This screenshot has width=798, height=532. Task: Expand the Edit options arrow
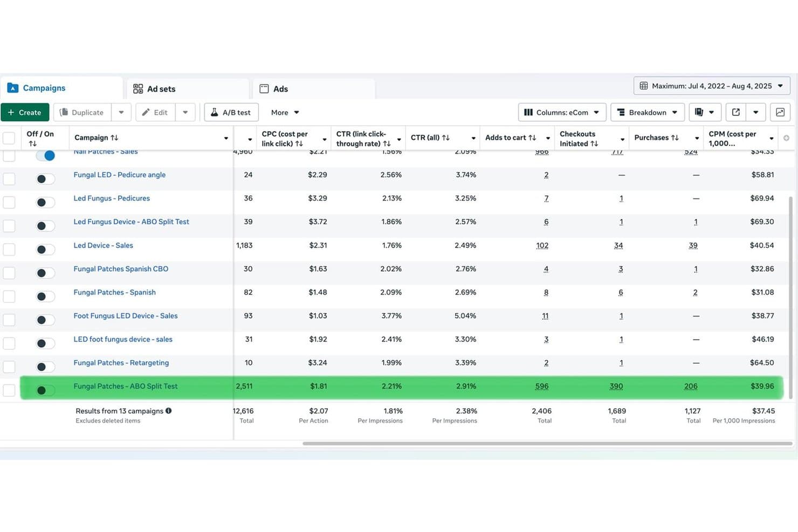185,112
